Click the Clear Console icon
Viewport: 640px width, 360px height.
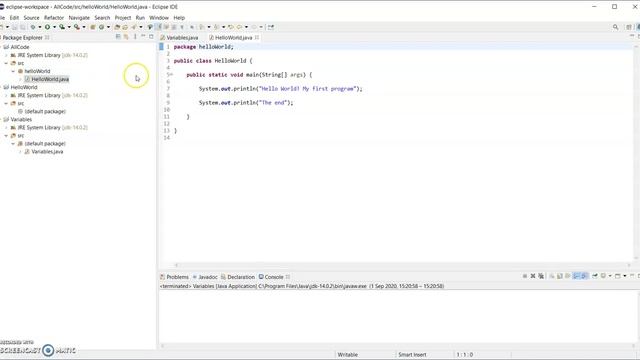click(x=552, y=276)
